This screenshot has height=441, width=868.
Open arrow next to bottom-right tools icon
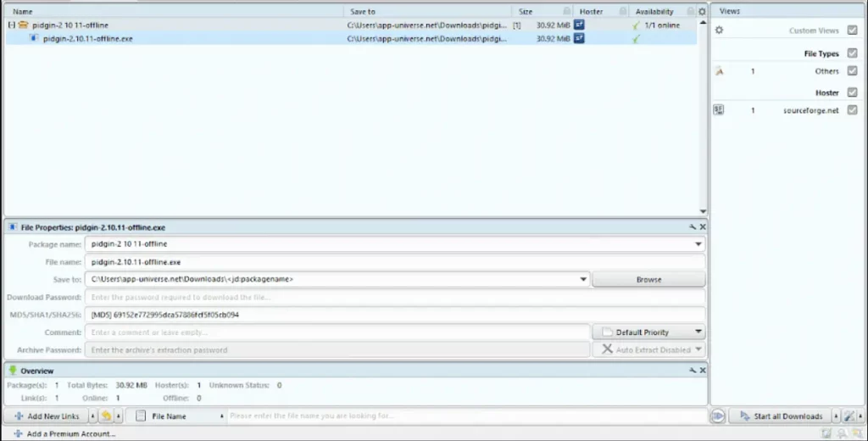point(860,416)
